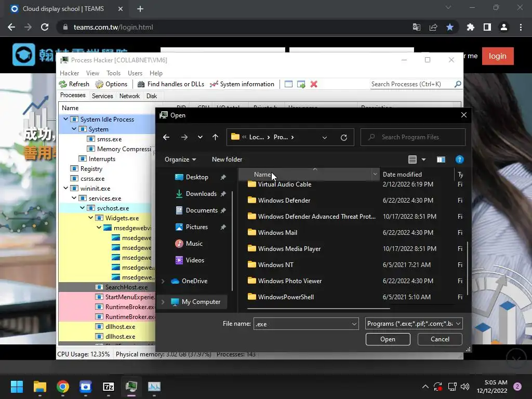The height and width of the screenshot is (399, 532).
Task: Select the Virtual Audio Cable folder
Action: click(x=284, y=184)
